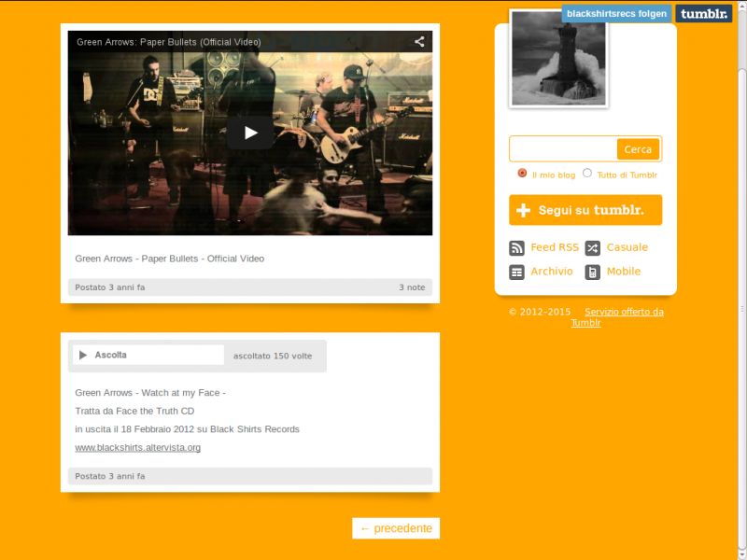Click 'Postato 3 anni fa' under audio post
The width and height of the screenshot is (747, 560).
(110, 476)
